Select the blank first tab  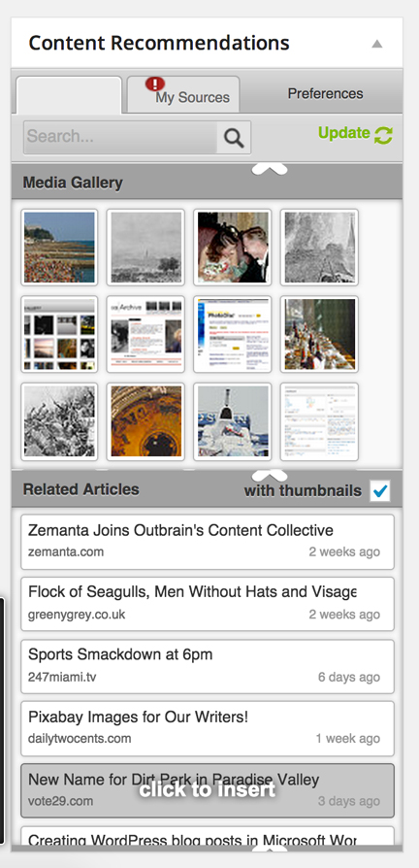[69, 95]
